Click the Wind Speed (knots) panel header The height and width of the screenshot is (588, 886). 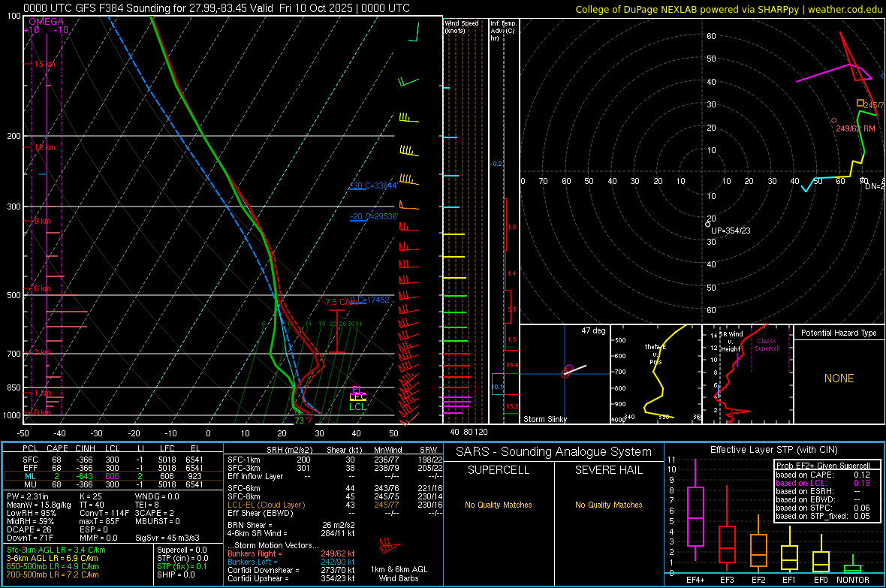pos(461,26)
